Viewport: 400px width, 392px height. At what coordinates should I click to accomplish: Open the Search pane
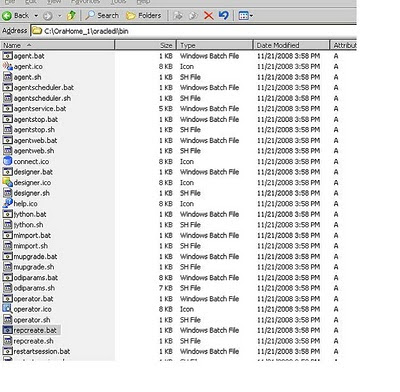coord(102,15)
